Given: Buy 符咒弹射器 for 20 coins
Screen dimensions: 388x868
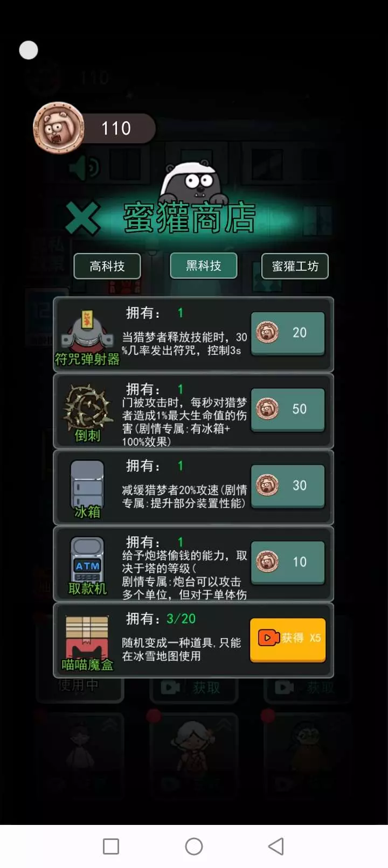Looking at the screenshot, I should pos(288,333).
